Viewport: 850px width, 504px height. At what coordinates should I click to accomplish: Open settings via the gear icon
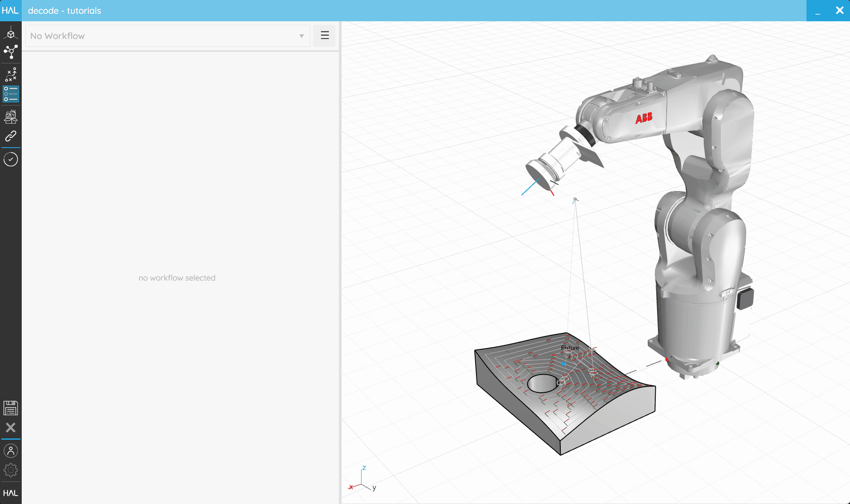[x=11, y=470]
